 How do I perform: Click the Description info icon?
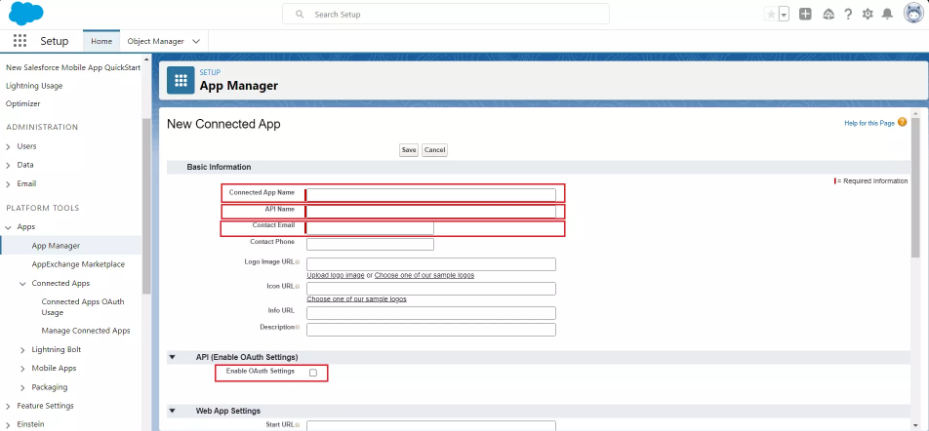tap(297, 327)
